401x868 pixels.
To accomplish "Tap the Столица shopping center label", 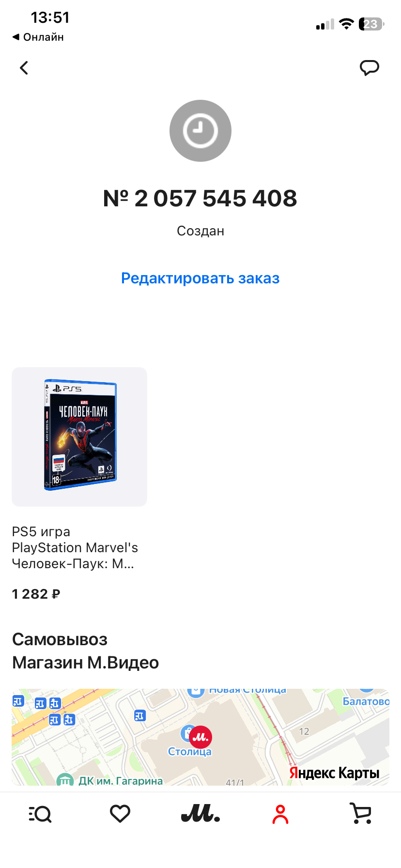I will 190,752.
